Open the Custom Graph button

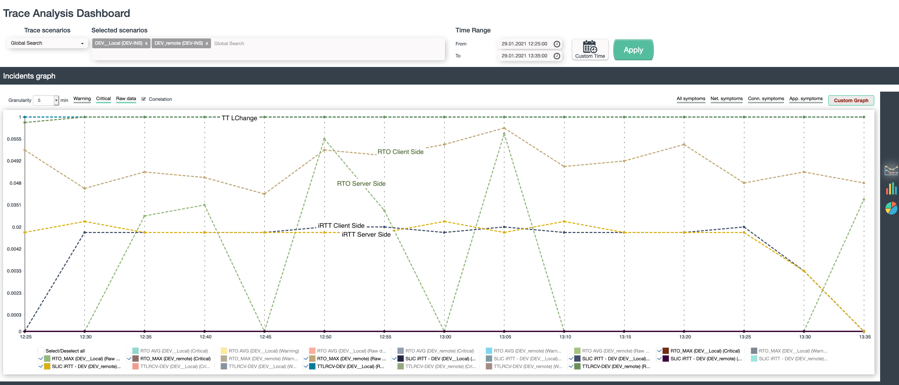click(x=851, y=100)
